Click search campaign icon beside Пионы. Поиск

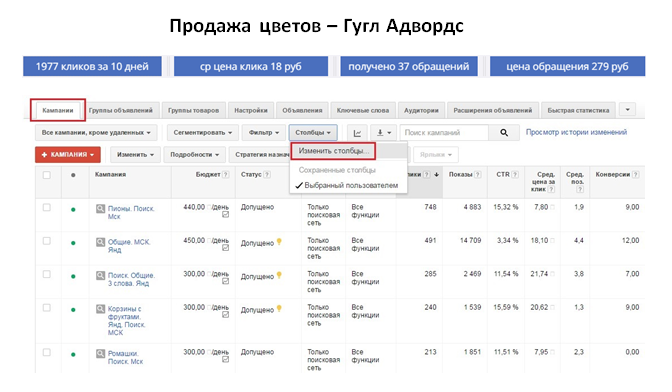(100, 209)
